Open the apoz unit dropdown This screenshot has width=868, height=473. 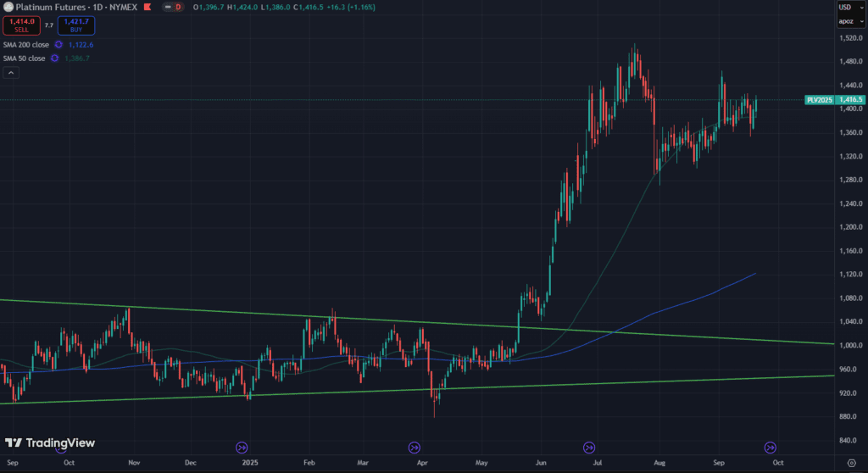coord(845,19)
